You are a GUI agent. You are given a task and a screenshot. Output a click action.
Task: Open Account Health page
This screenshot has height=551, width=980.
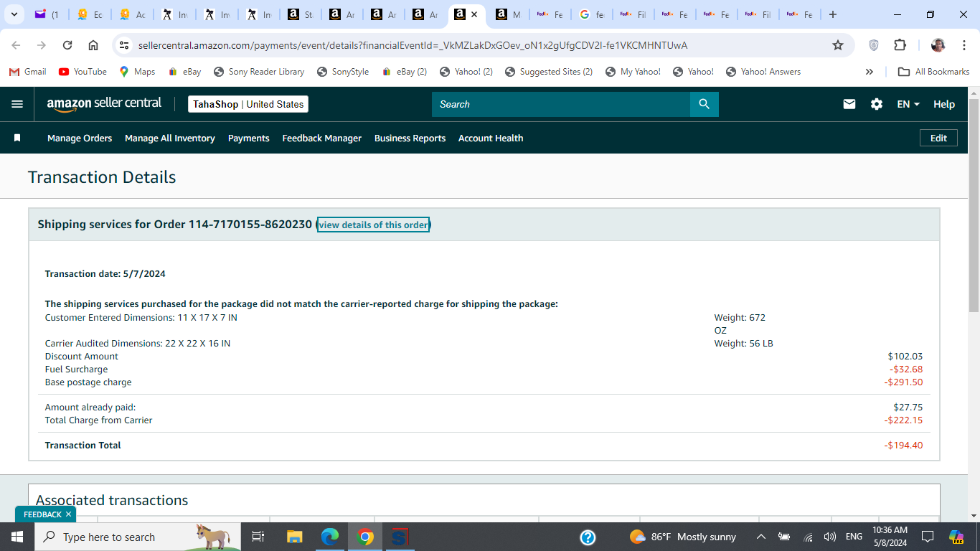491,138
